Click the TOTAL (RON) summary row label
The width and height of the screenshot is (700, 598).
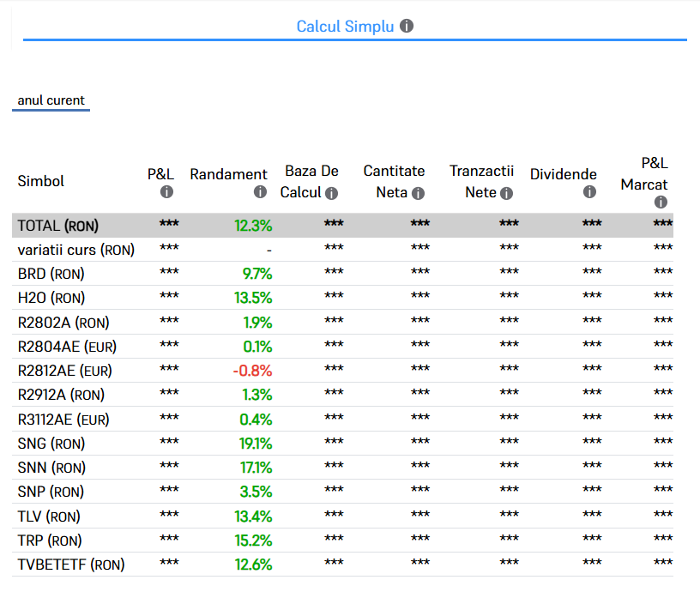pyautogui.click(x=58, y=226)
